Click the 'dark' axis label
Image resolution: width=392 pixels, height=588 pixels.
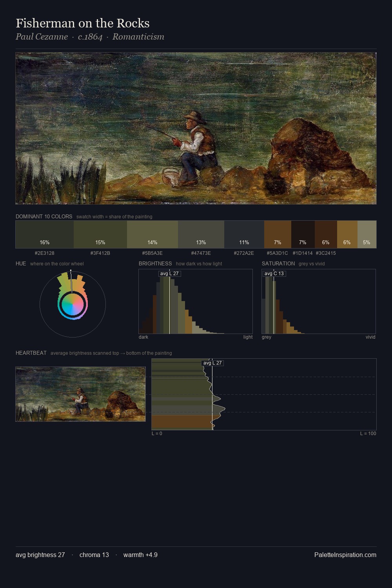click(x=143, y=337)
